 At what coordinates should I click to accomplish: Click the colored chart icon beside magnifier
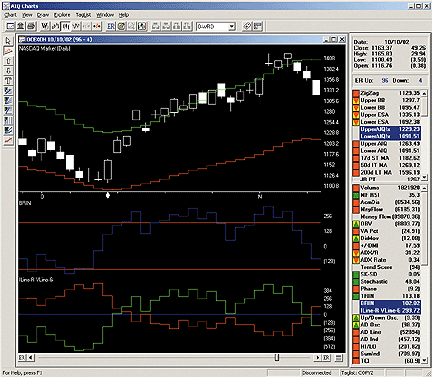[x=142, y=26]
